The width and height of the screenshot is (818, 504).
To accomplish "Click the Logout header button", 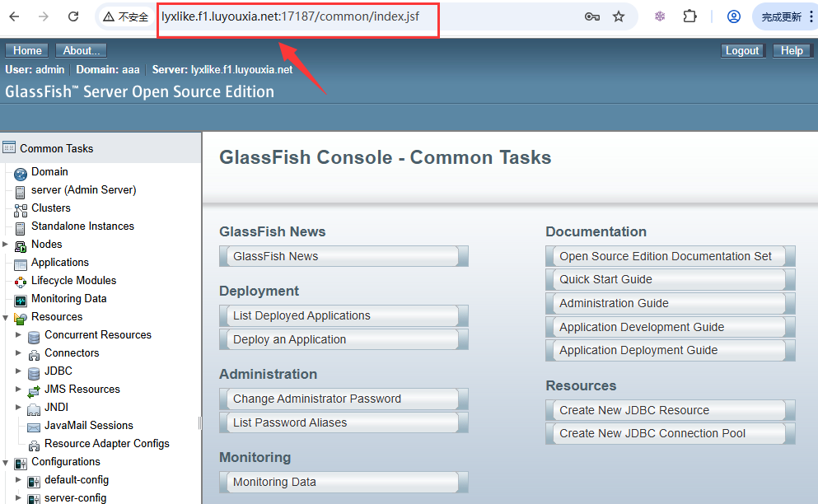I will point(742,50).
